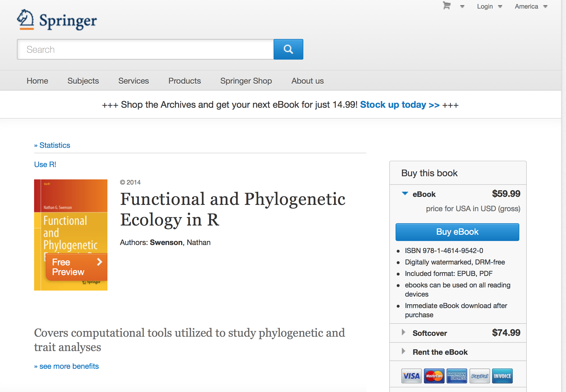Screen dimensions: 566x392
Task: Open the Subjects menu
Action: (83, 81)
